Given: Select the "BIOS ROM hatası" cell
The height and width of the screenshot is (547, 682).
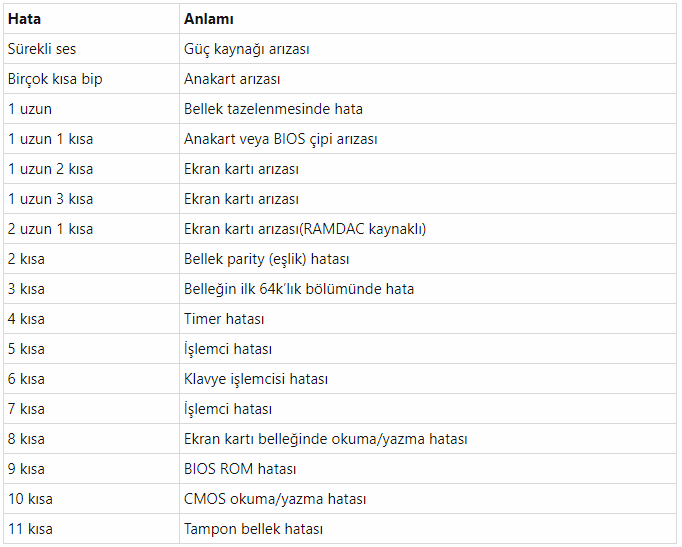Looking at the screenshot, I should [x=240, y=469].
